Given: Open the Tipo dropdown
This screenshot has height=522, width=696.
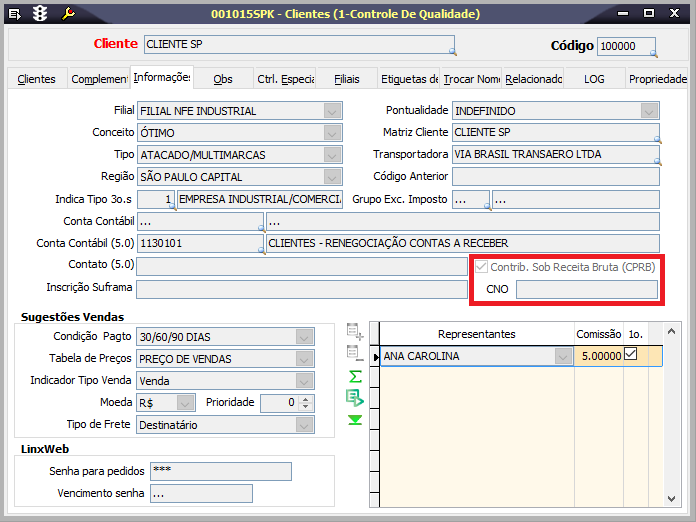Looking at the screenshot, I should [x=332, y=155].
